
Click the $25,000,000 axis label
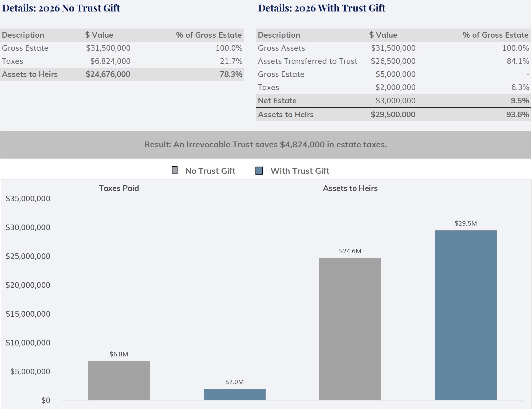coord(28,256)
